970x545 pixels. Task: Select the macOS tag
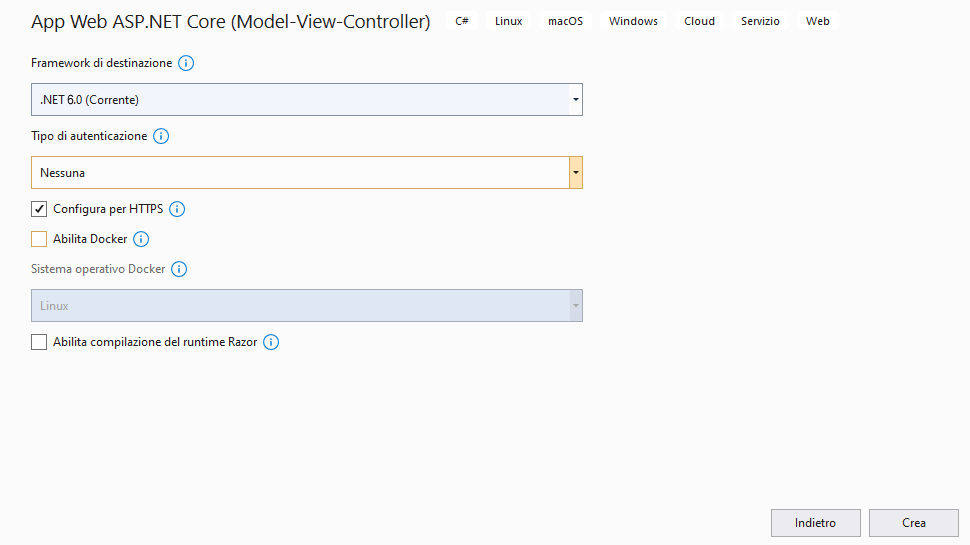pos(565,21)
